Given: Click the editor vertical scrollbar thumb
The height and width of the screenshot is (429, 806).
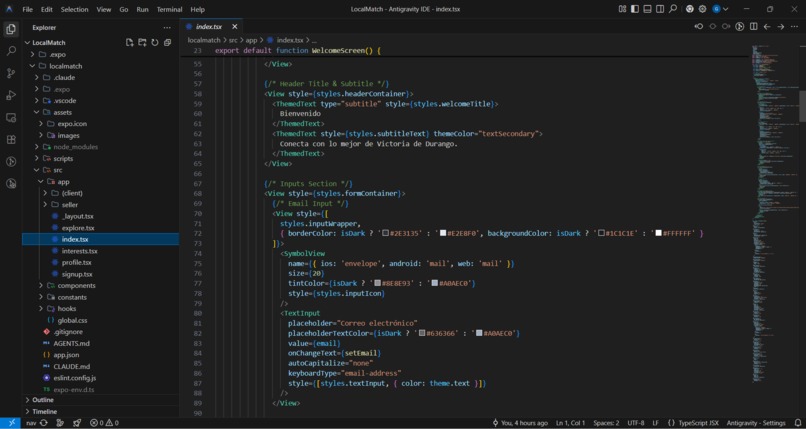Looking at the screenshot, I should [x=802, y=106].
